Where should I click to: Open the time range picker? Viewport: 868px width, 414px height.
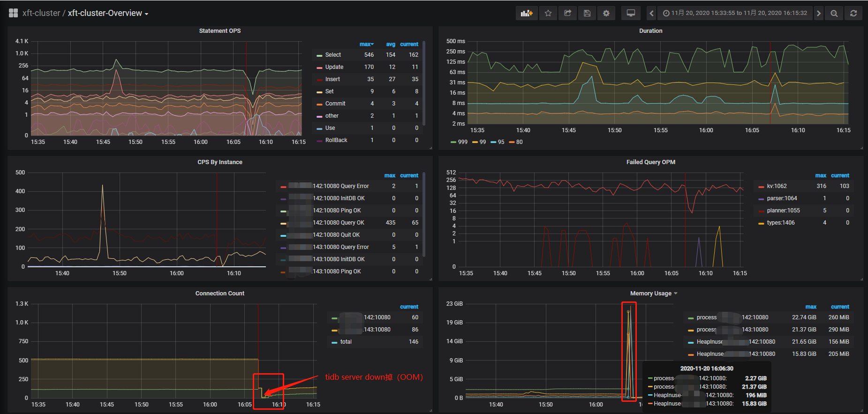point(735,13)
